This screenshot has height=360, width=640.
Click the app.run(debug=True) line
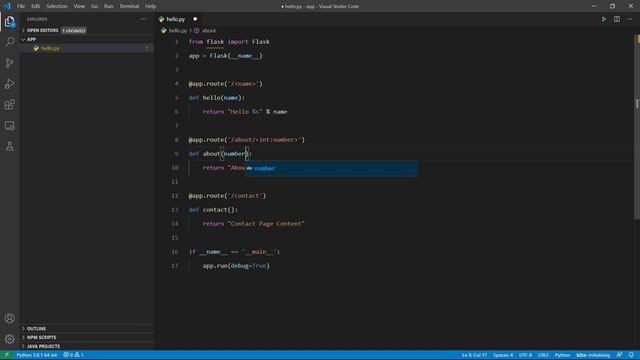(x=236, y=266)
